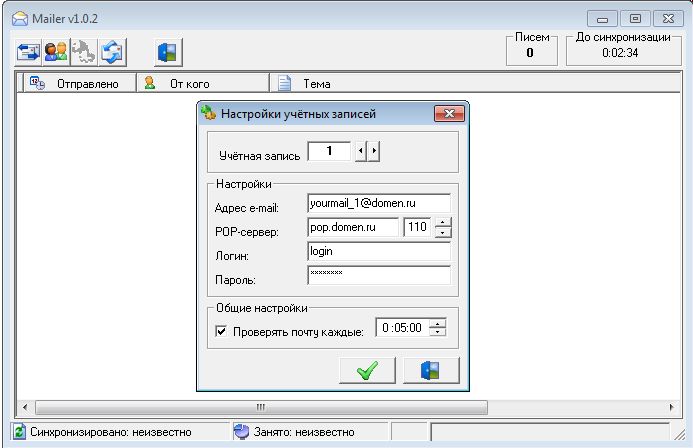Increase the check interval with up arrow
693x448 pixels.
(438, 323)
